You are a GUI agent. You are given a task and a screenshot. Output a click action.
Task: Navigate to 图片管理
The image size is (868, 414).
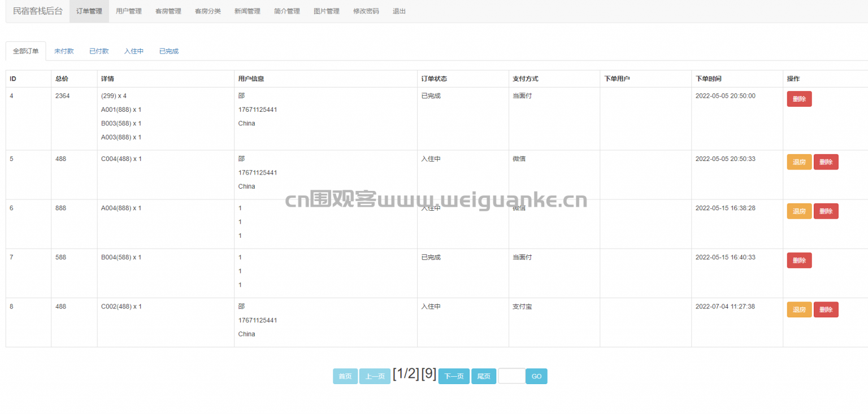coord(327,11)
